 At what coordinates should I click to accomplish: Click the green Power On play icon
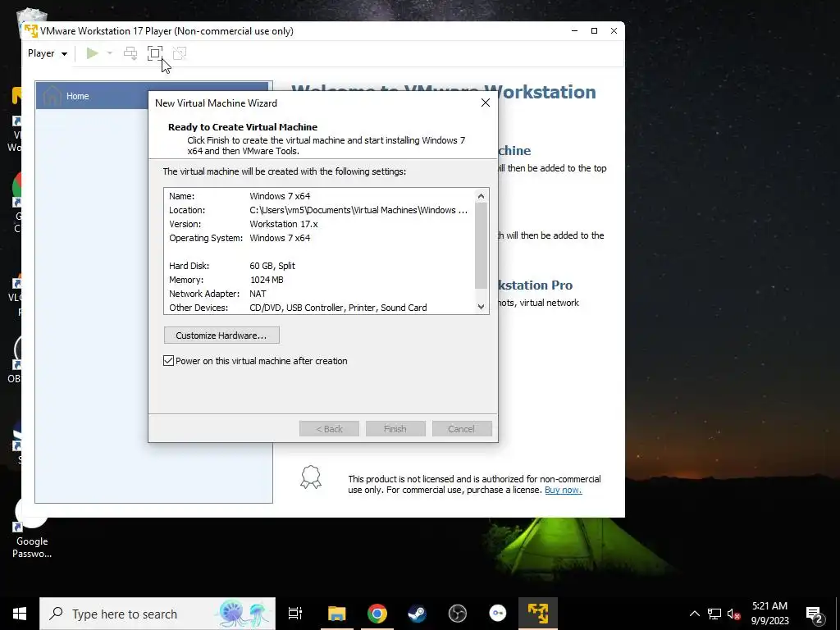coord(92,53)
